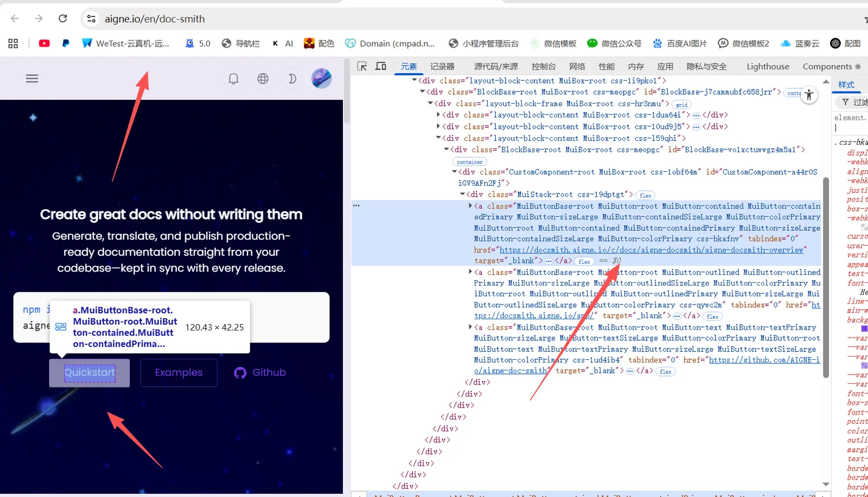The width and height of the screenshot is (868, 497).
Task: Switch to the Lighthouse DevTools tab
Action: pos(768,67)
